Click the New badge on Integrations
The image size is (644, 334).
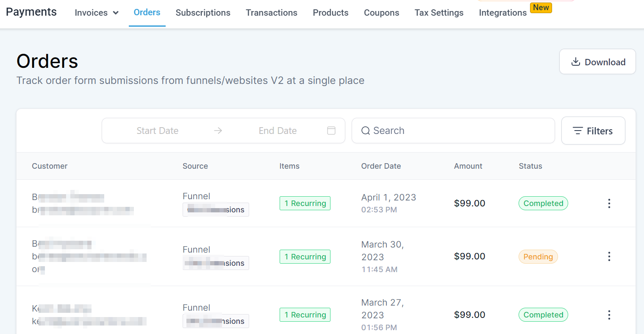[x=541, y=8]
